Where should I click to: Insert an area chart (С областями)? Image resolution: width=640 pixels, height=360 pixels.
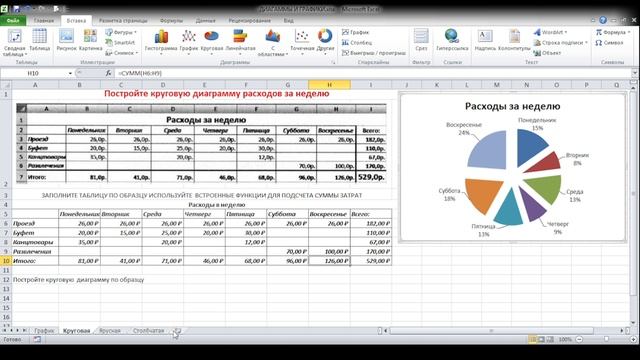[x=273, y=42]
